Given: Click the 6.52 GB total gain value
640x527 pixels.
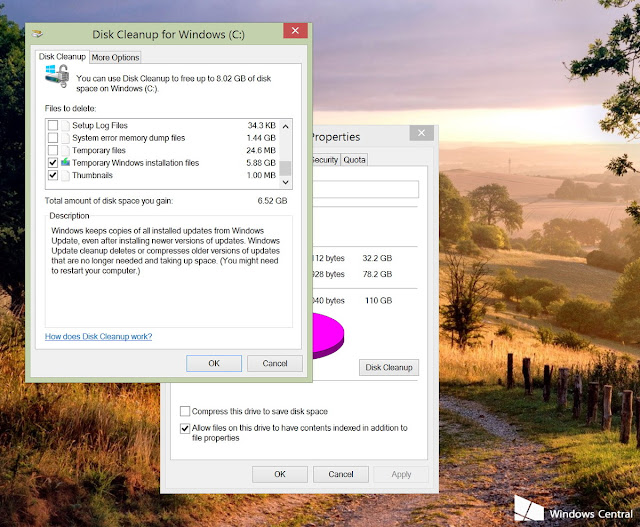Looking at the screenshot, I should click(x=272, y=201).
